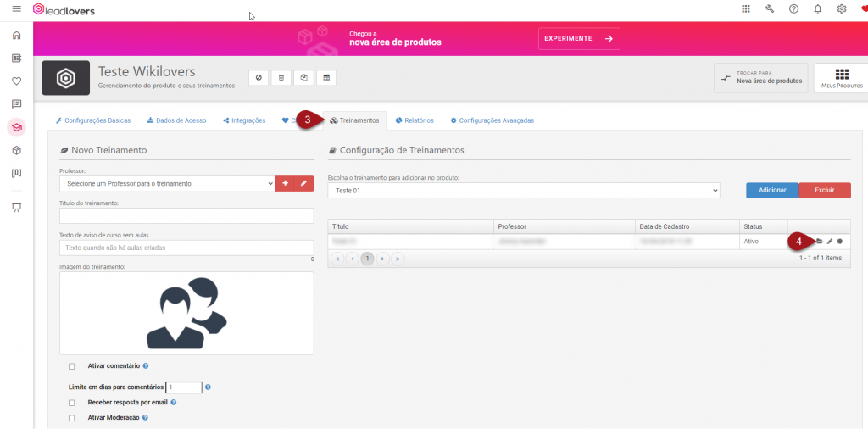This screenshot has width=868, height=429.
Task: Open the hamburger menu in top-left corner
Action: [16, 9]
